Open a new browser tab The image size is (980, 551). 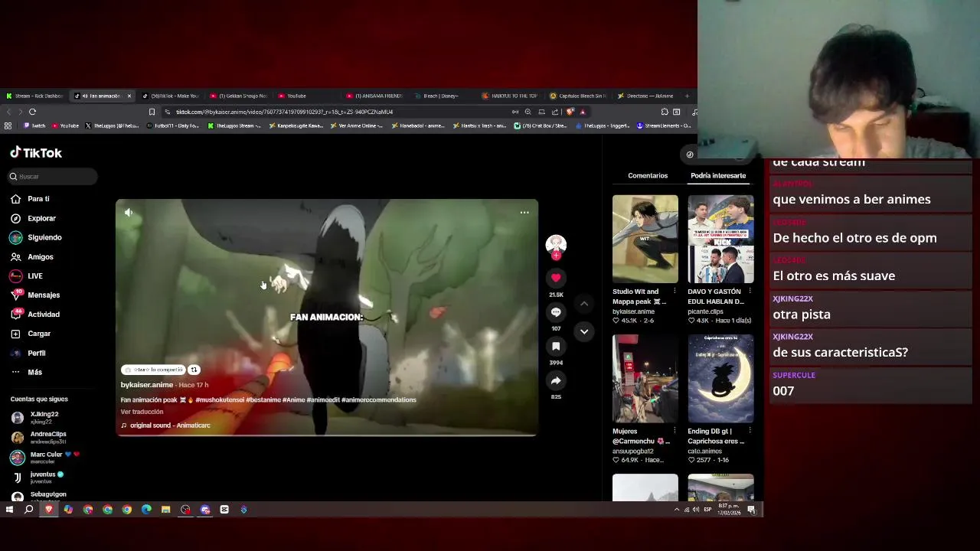tap(687, 96)
